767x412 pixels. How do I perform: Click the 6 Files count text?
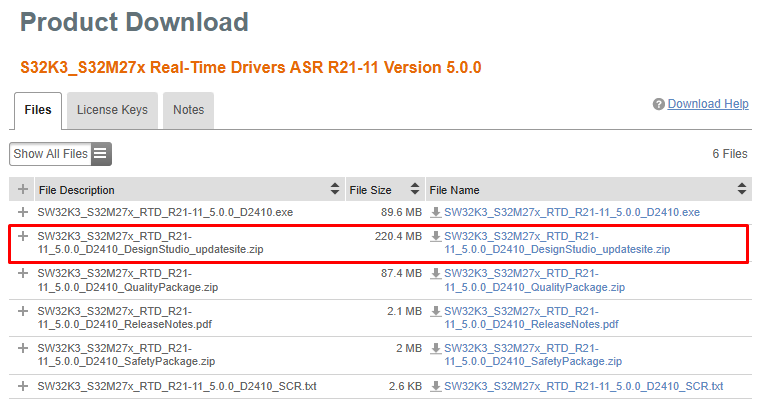click(730, 154)
